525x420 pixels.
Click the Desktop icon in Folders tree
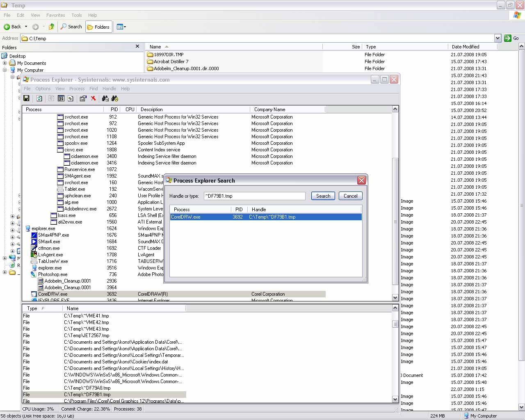click(x=5, y=56)
